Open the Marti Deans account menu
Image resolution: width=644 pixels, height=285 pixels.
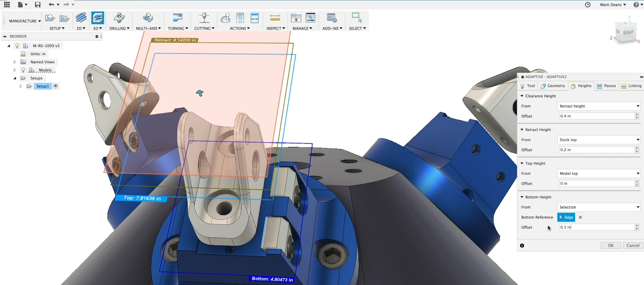click(x=613, y=5)
